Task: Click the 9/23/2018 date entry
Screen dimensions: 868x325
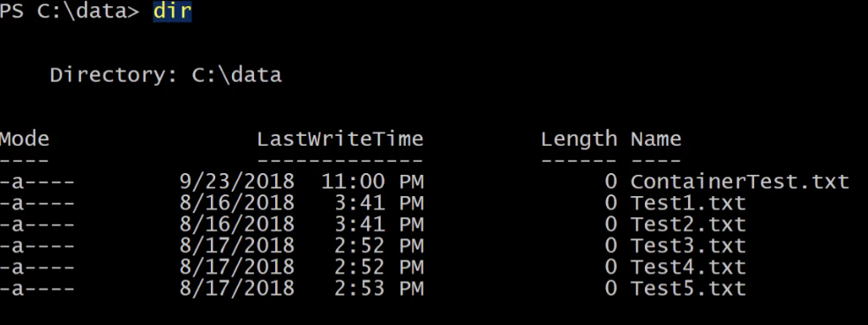Action: pyautogui.click(x=237, y=182)
